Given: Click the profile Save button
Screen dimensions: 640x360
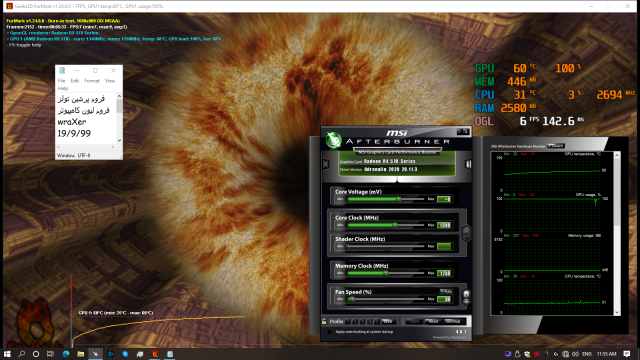Looking at the screenshot, I should 388,322.
